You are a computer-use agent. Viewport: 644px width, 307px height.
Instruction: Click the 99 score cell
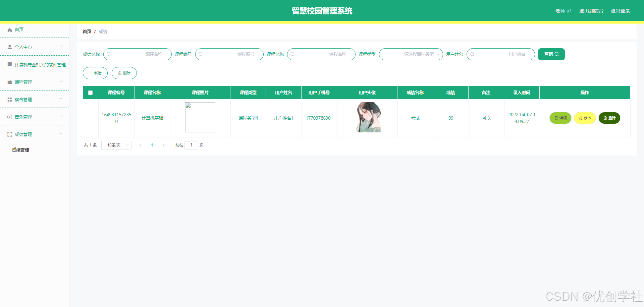click(x=451, y=118)
